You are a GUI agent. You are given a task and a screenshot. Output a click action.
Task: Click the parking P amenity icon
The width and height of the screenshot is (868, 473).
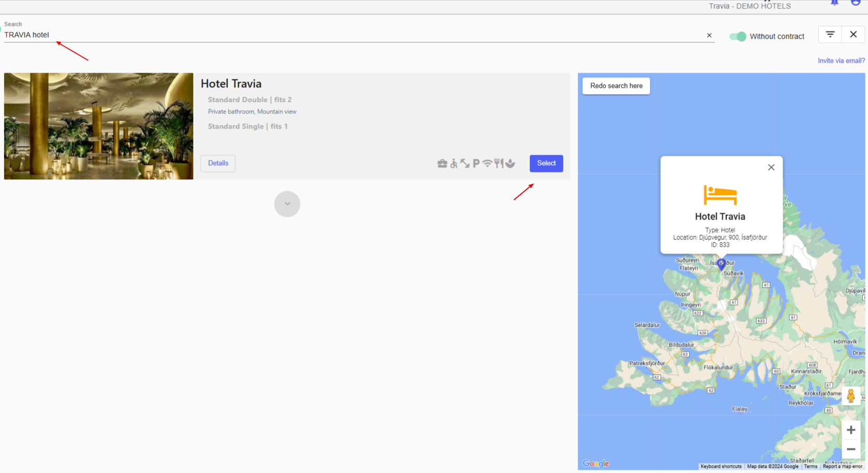pos(476,164)
